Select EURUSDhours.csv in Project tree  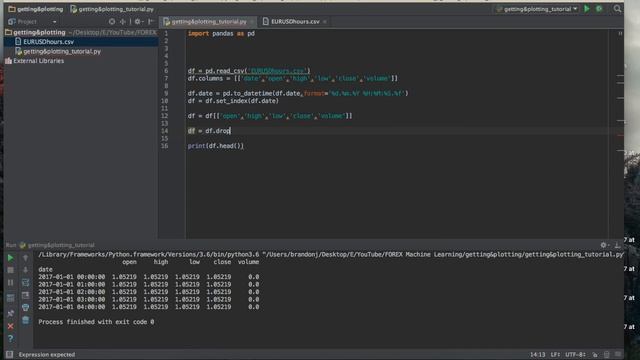point(81,42)
